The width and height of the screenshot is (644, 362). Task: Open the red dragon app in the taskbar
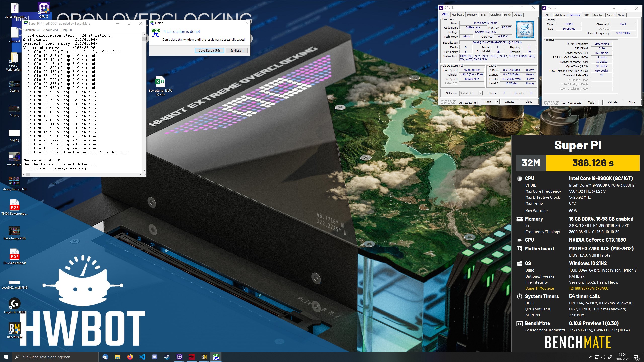point(191,357)
